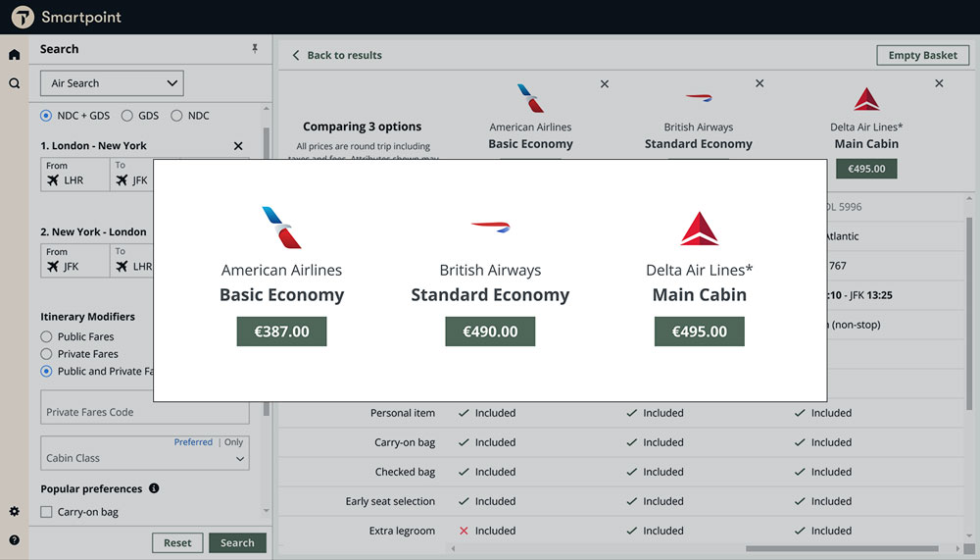Click the Delta triangle logo in header

866,99
